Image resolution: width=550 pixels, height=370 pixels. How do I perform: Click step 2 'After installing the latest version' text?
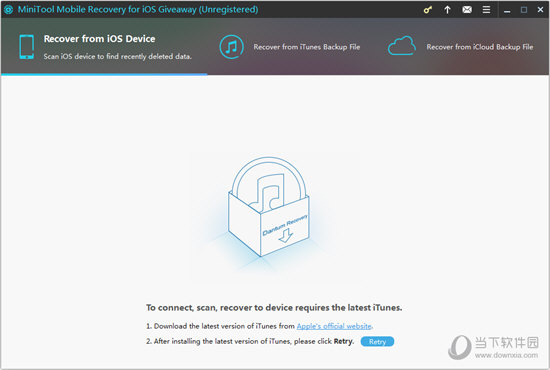click(x=250, y=341)
